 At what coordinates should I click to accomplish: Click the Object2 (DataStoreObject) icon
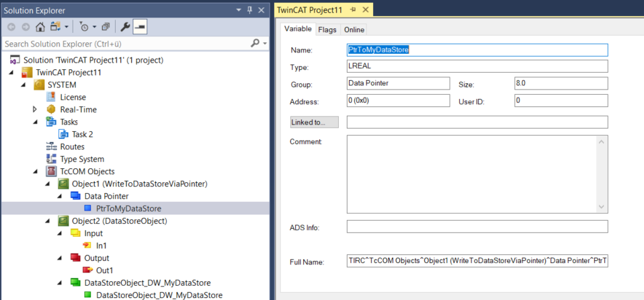(63, 221)
